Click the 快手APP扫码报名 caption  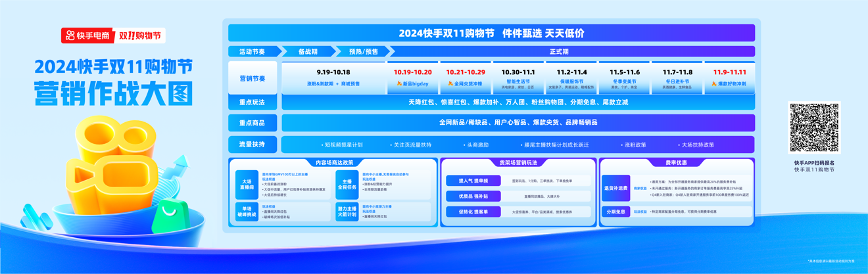point(814,162)
